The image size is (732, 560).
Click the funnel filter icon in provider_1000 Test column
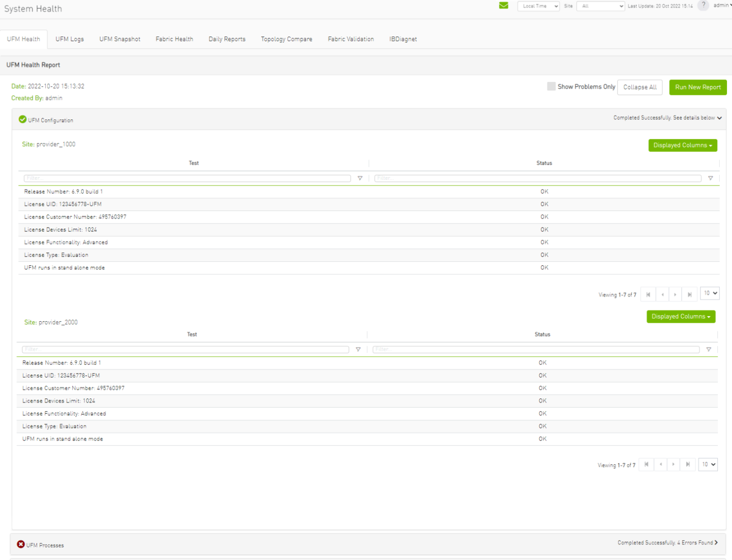tap(360, 178)
